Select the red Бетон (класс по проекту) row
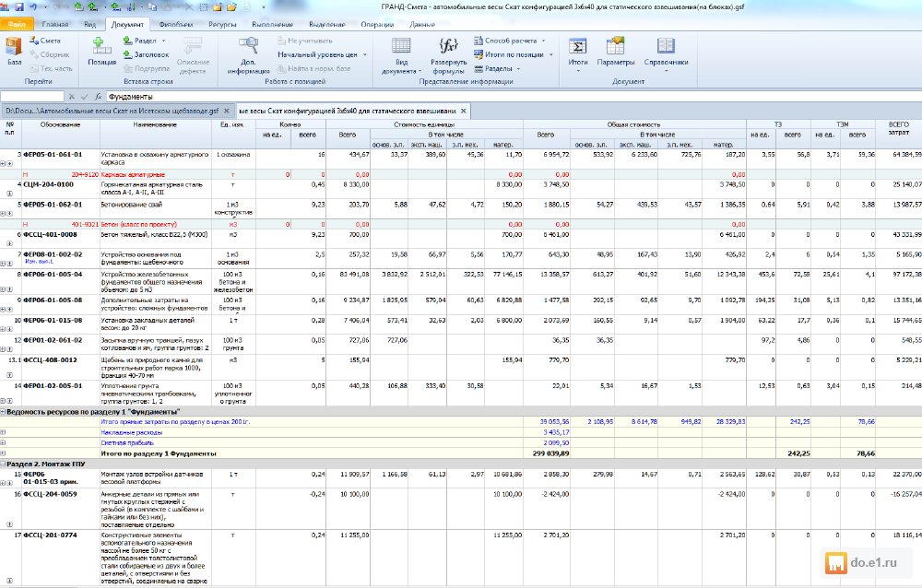Image resolution: width=922 pixels, height=588 pixels. coord(460,224)
